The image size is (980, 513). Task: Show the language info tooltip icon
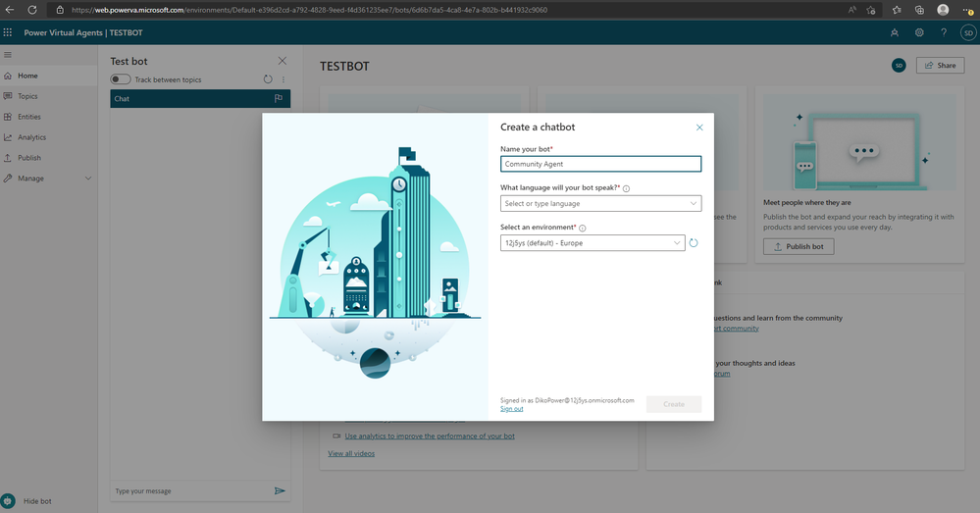pos(626,188)
